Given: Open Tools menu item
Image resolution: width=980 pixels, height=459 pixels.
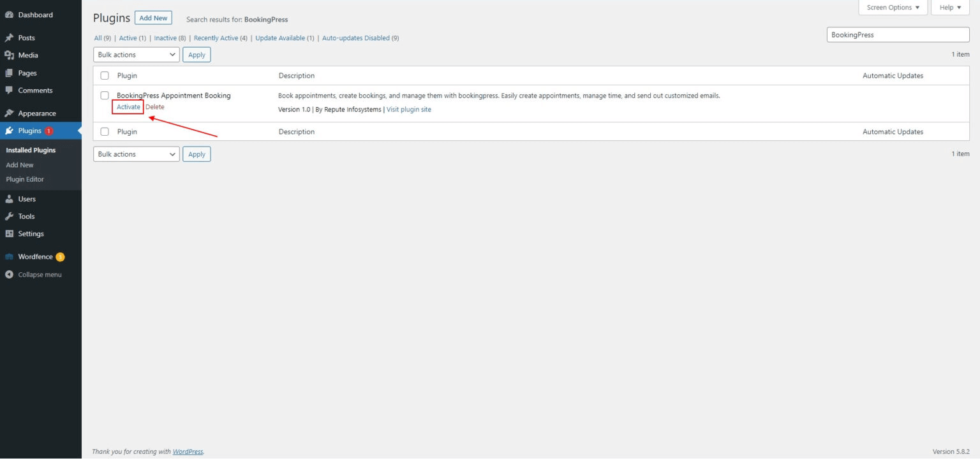Looking at the screenshot, I should point(27,216).
